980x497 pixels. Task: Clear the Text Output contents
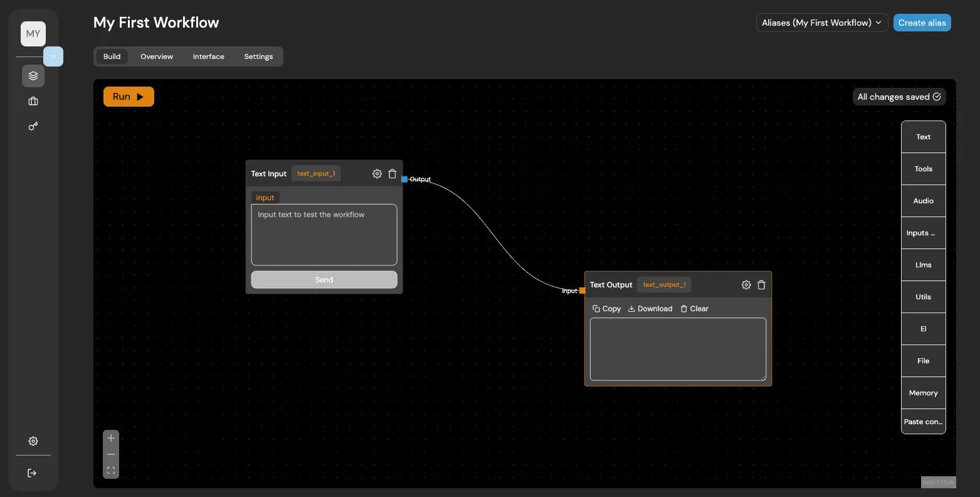pos(694,309)
